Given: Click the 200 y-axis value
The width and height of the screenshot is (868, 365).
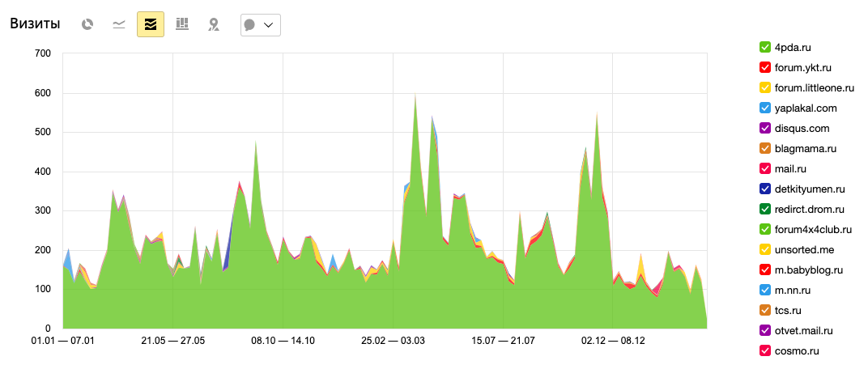Looking at the screenshot, I should 44,250.
